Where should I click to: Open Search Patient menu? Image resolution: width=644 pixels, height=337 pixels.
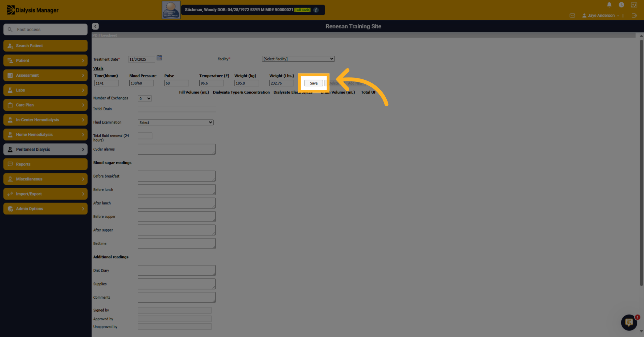45,46
